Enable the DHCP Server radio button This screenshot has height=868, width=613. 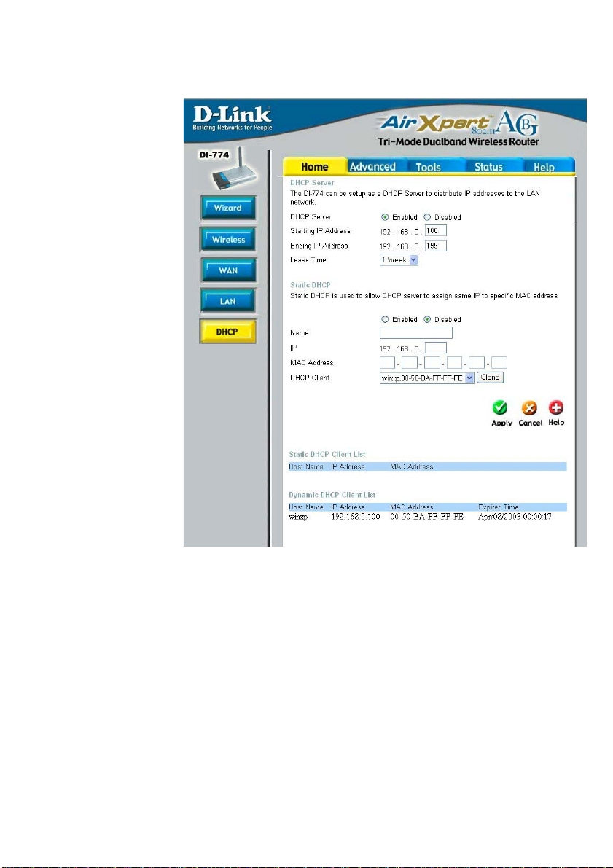click(385, 218)
